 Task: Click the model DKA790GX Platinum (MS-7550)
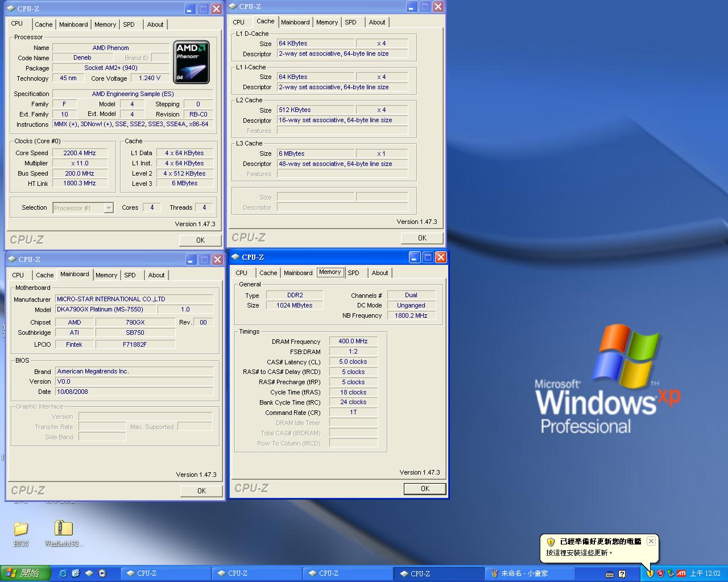pyautogui.click(x=105, y=309)
